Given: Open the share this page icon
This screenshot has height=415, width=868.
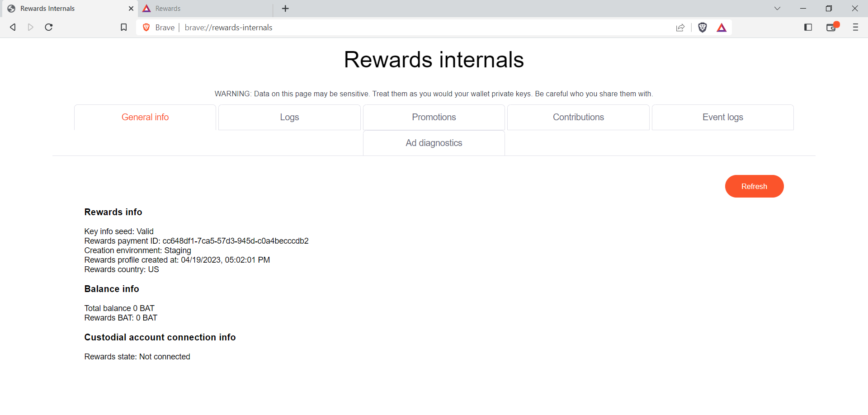Looking at the screenshot, I should (x=681, y=28).
